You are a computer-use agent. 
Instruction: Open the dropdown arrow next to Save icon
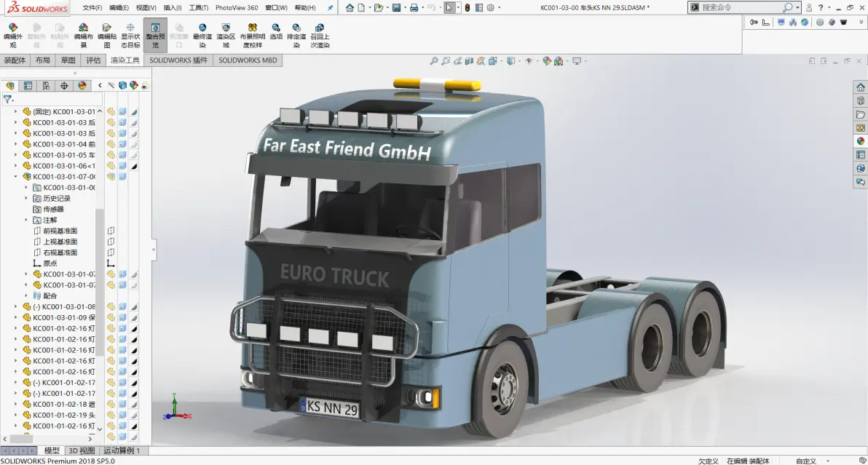point(405,8)
